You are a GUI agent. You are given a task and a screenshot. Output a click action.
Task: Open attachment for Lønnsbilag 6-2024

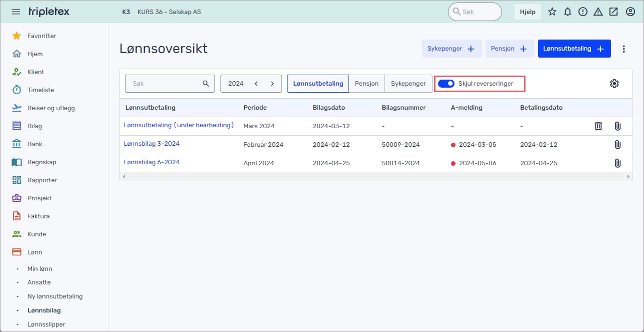[x=617, y=163]
